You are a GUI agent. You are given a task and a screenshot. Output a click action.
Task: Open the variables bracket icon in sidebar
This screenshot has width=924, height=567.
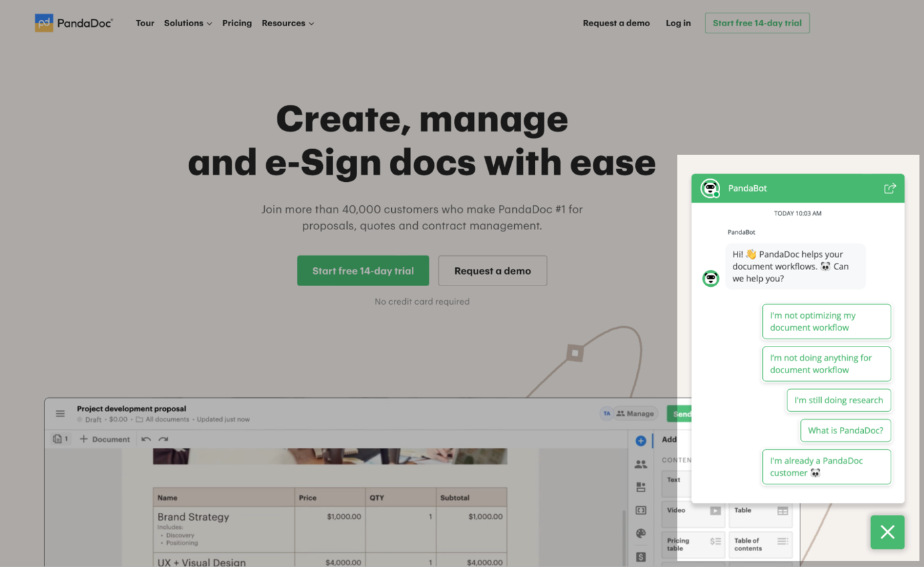pos(641,510)
